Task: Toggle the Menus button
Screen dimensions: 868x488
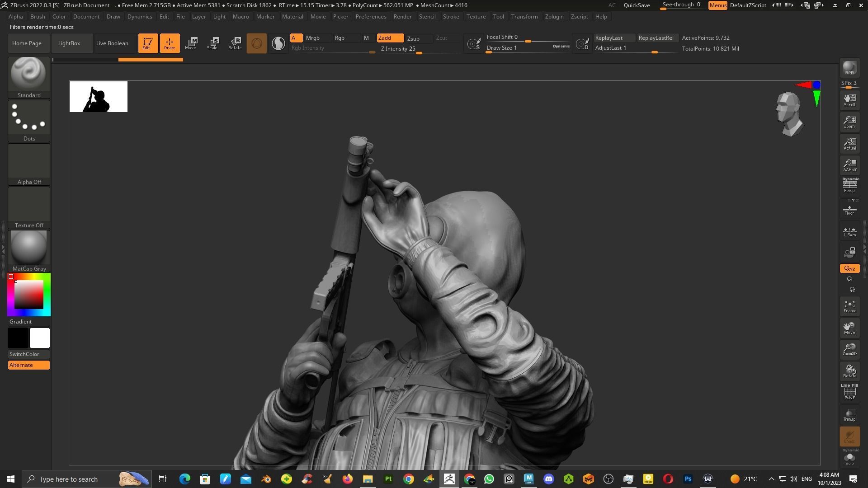Action: pos(717,5)
